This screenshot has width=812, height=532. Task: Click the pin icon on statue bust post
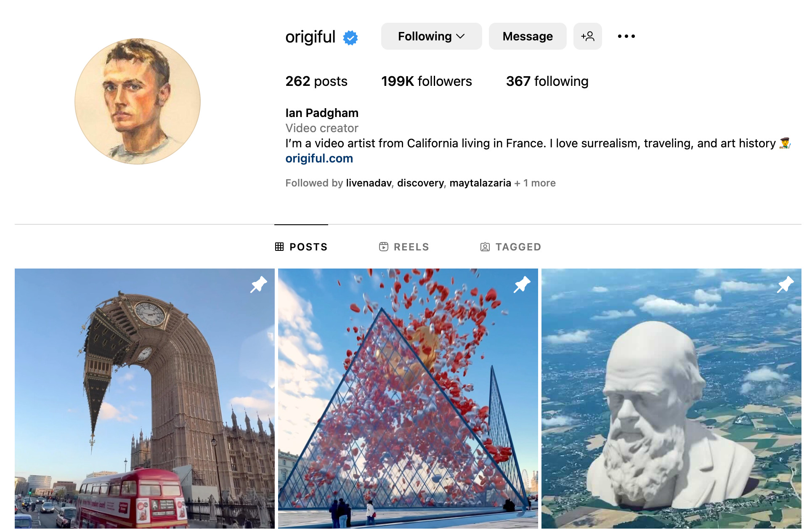click(x=785, y=285)
